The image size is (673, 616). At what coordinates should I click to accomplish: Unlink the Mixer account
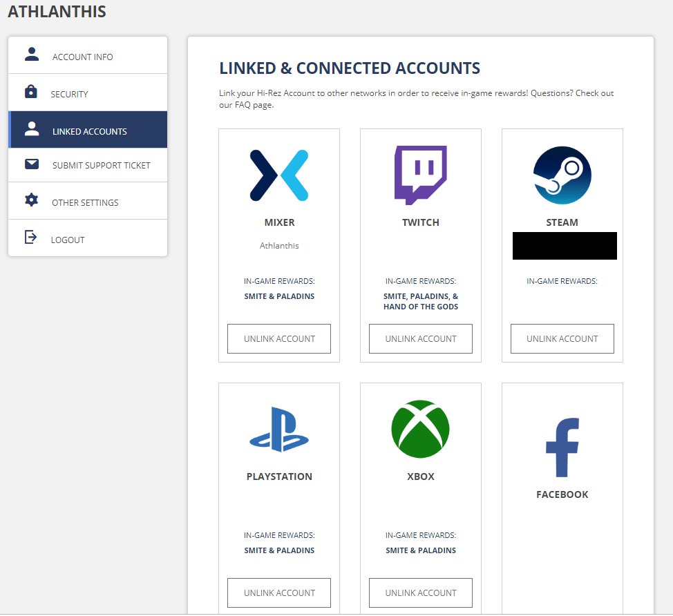[x=279, y=339]
